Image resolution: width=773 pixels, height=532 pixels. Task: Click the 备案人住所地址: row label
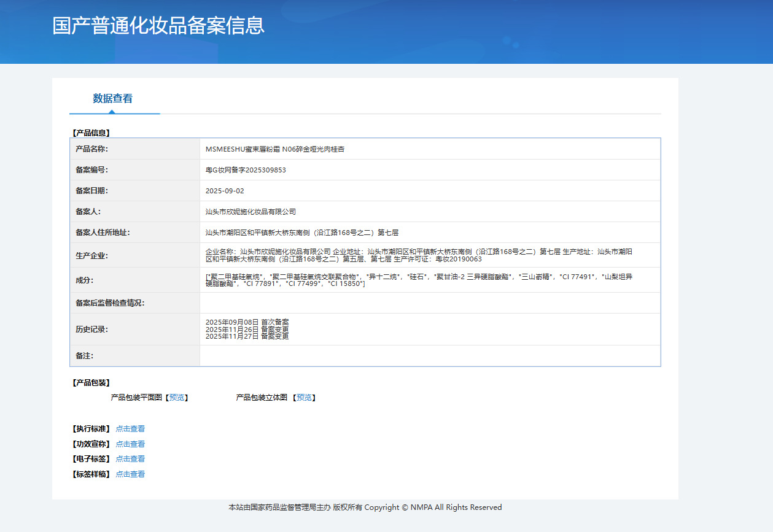tap(103, 233)
